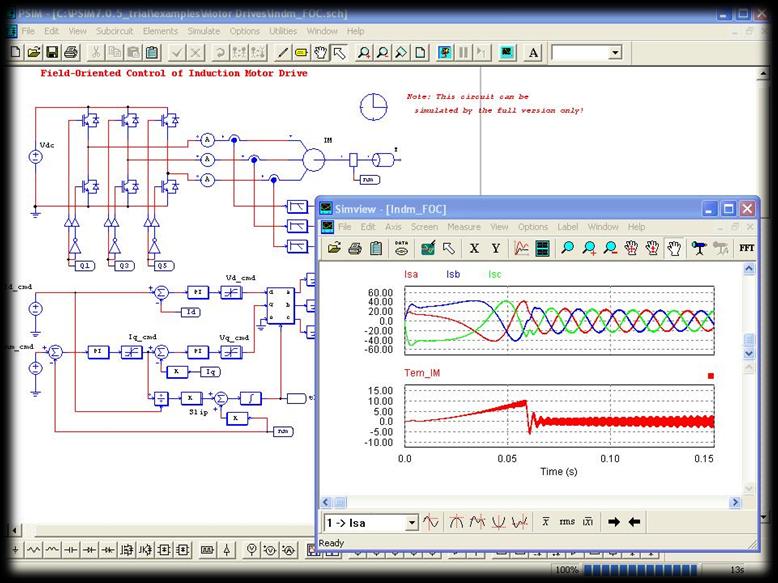Select the Wire drawing pencil tool
This screenshot has height=583, width=778.
tap(282, 52)
